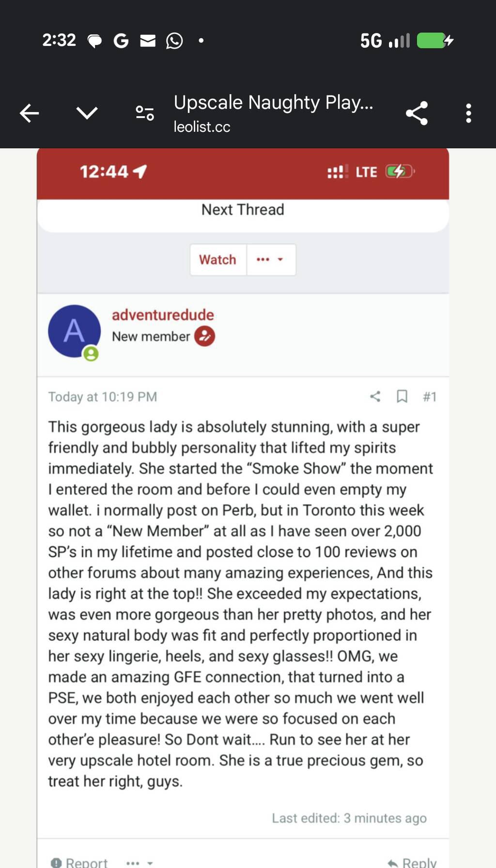
Task: Tap the browser back arrow
Action: pos(29,113)
